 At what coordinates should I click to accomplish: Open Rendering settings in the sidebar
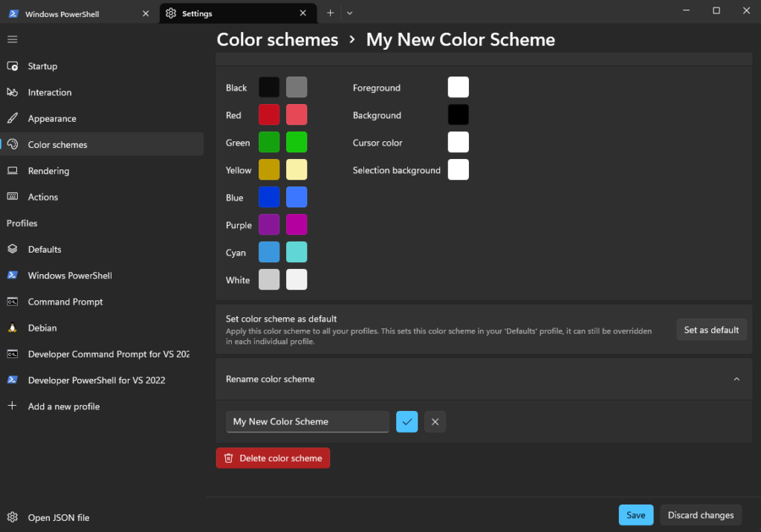48,171
